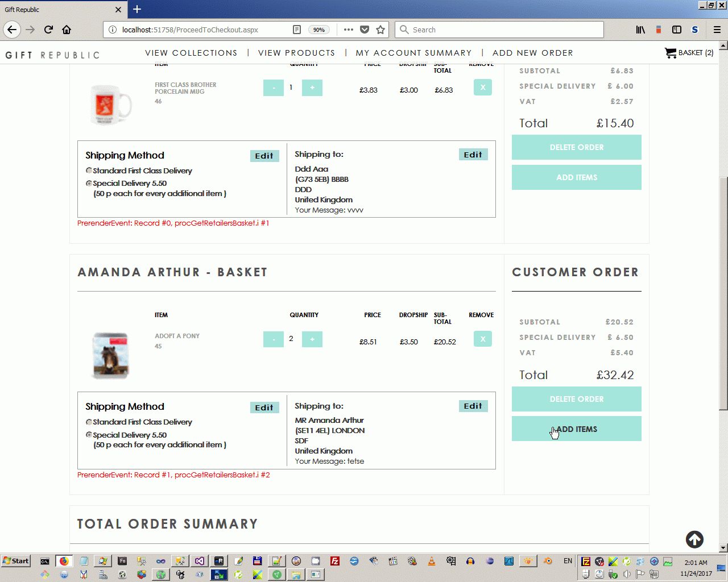This screenshot has width=728, height=582.
Task: Bookmark this page with the star
Action: point(380,30)
